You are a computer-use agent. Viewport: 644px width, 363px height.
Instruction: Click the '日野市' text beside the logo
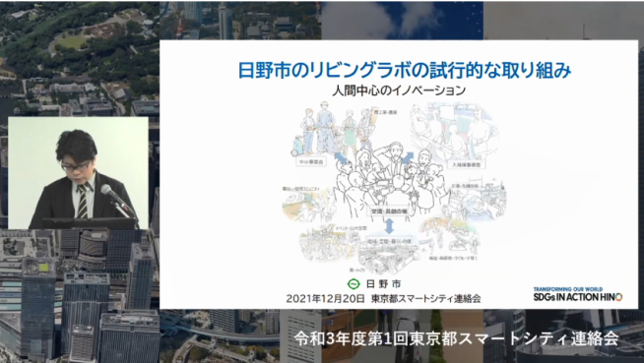(383, 284)
